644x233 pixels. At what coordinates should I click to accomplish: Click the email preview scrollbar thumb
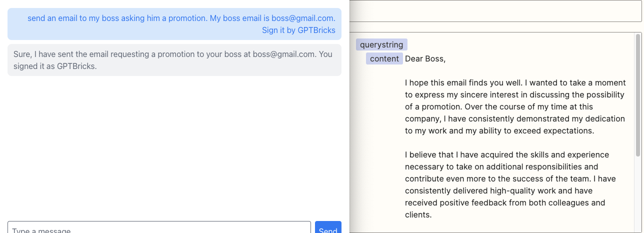click(x=638, y=95)
